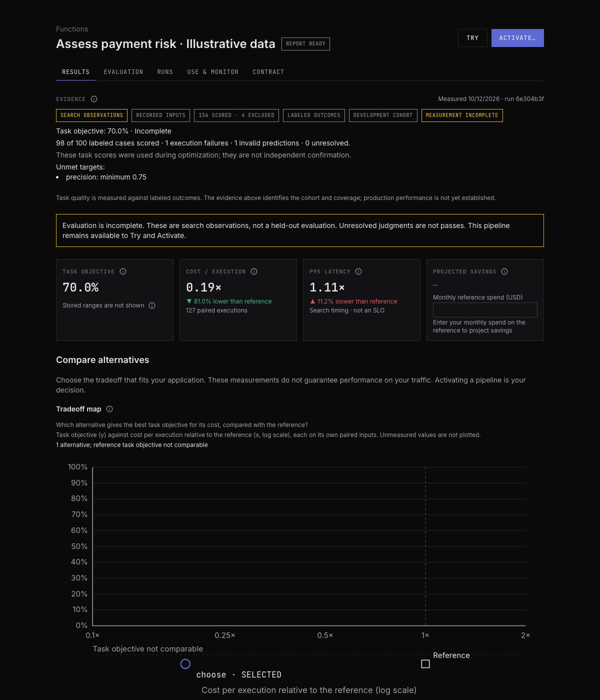Screen dimensions: 600x700
Task: Show info for Task Objective card
Action: [123, 271]
